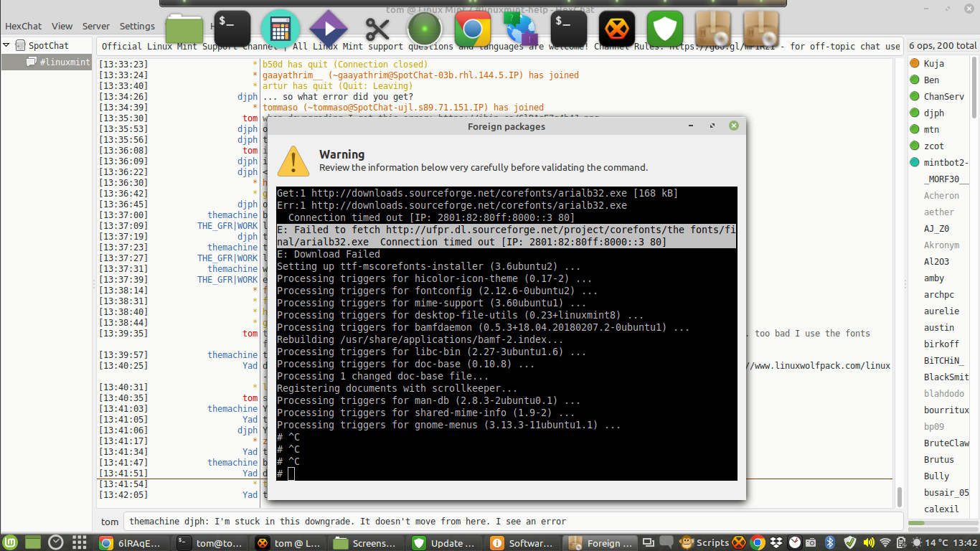This screenshot has height=551, width=980.
Task: Click the green files launcher in bottom panel
Action: point(34,542)
